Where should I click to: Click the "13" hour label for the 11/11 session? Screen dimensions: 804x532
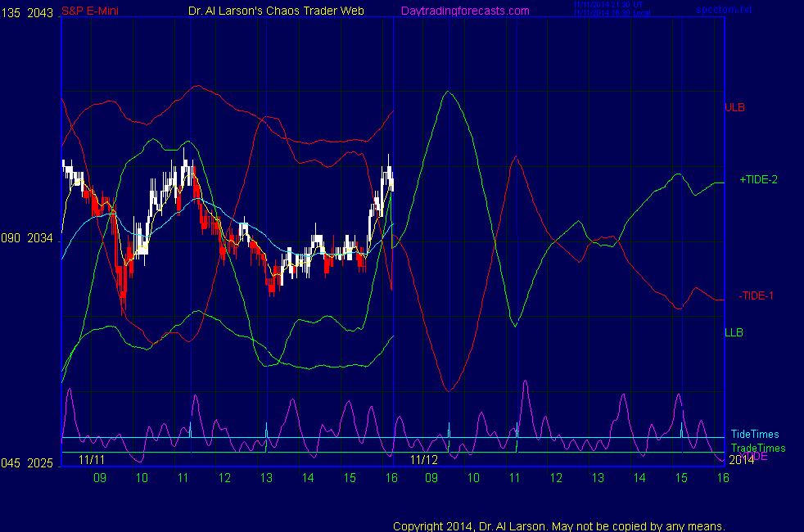pos(266,478)
